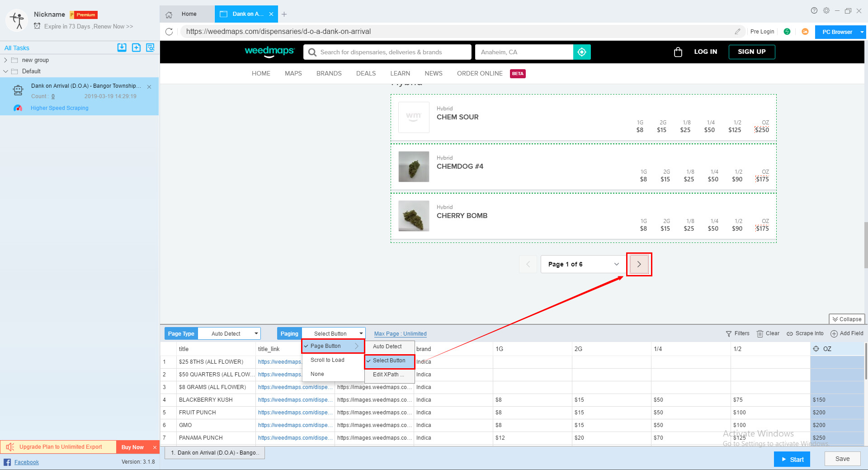Click the Anaheim, CA location field
This screenshot has width=868, height=470.
[x=524, y=52]
